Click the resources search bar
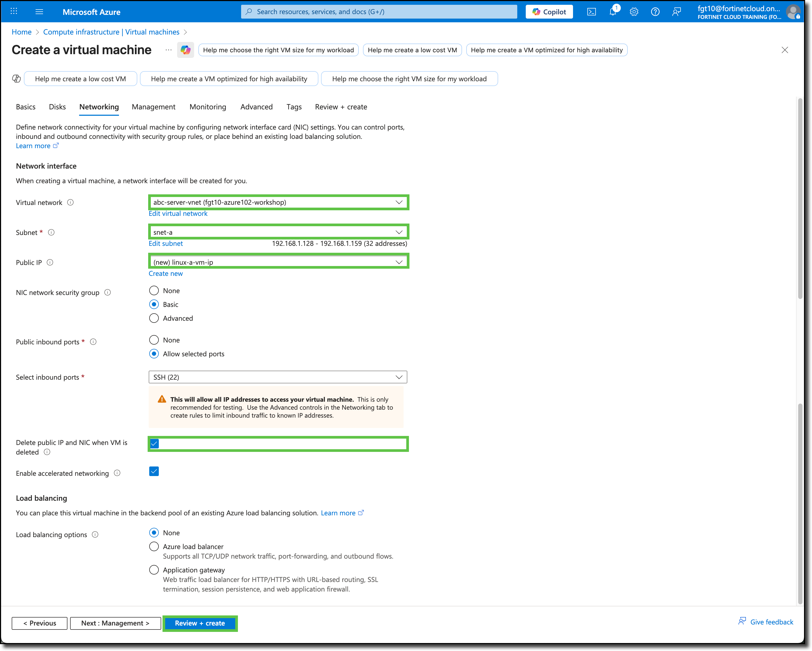The height and width of the screenshot is (651, 812). [378, 12]
